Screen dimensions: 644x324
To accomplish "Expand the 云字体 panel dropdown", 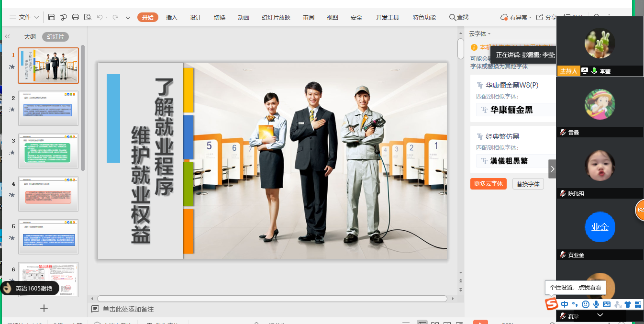I will (479, 34).
